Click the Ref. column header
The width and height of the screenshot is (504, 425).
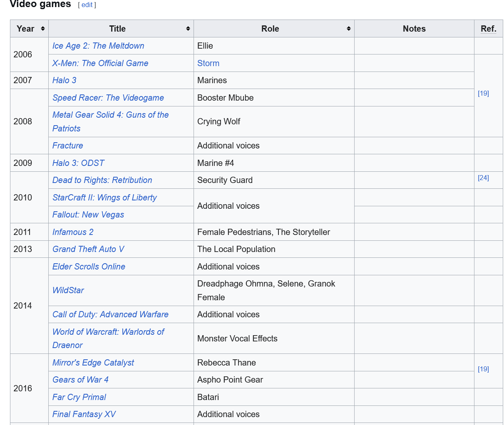pos(489,29)
